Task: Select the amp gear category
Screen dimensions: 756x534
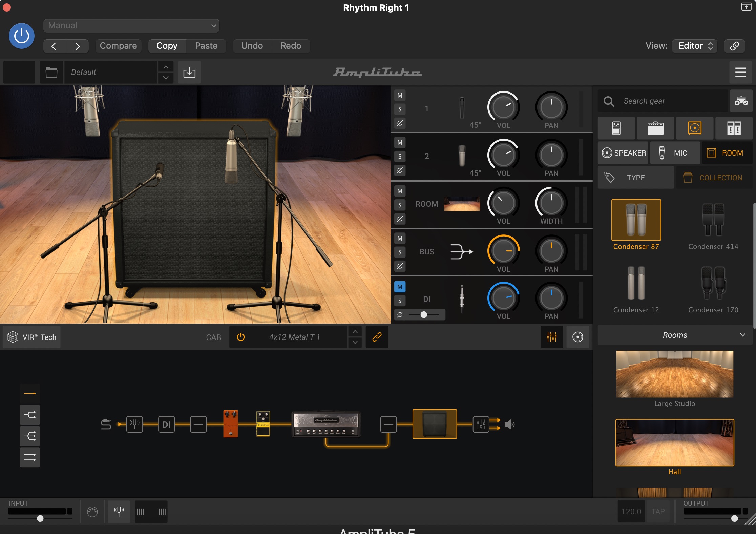Action: click(656, 128)
